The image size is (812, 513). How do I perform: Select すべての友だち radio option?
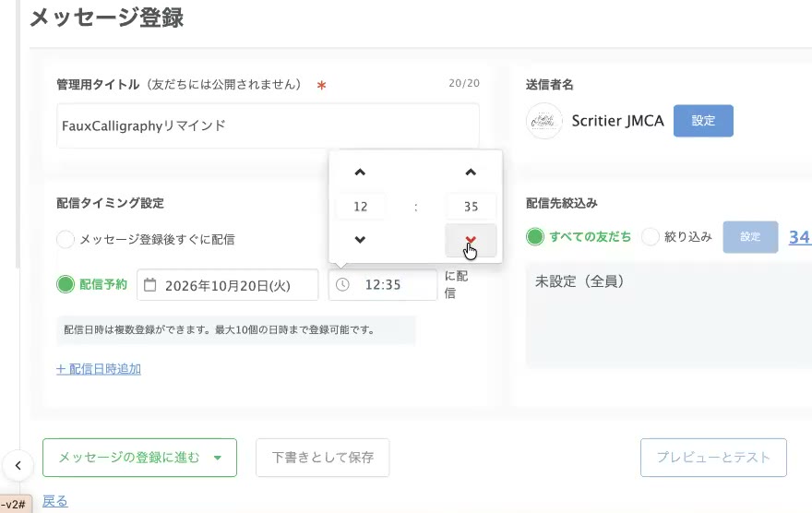click(535, 236)
